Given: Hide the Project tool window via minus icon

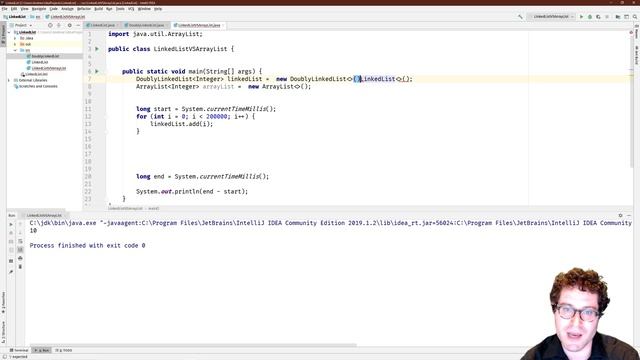Looking at the screenshot, I should 78,25.
